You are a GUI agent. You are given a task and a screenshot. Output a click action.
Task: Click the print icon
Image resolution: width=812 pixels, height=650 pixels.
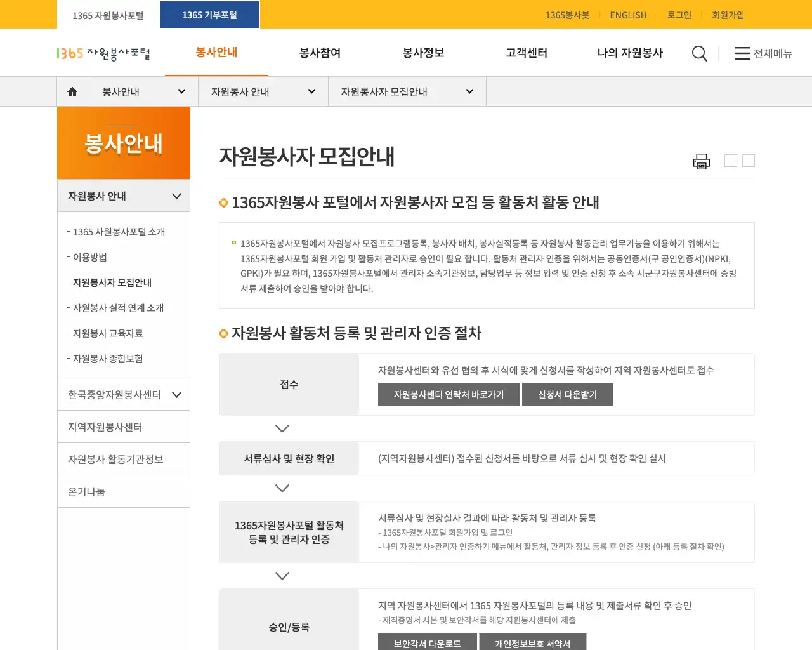pyautogui.click(x=702, y=161)
